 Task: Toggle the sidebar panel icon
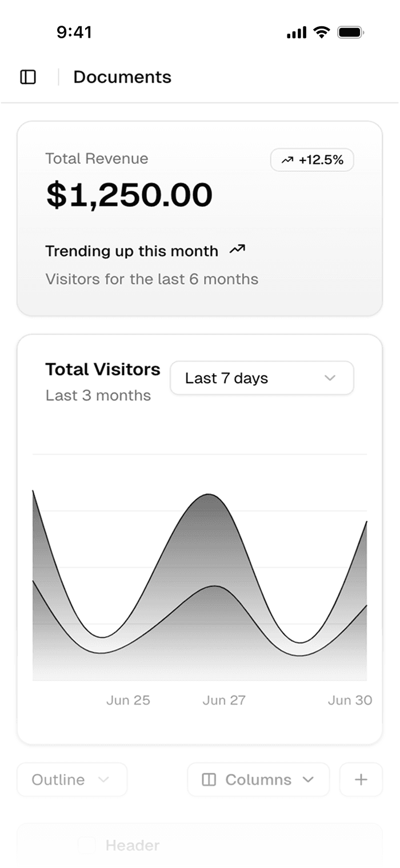[x=28, y=77]
